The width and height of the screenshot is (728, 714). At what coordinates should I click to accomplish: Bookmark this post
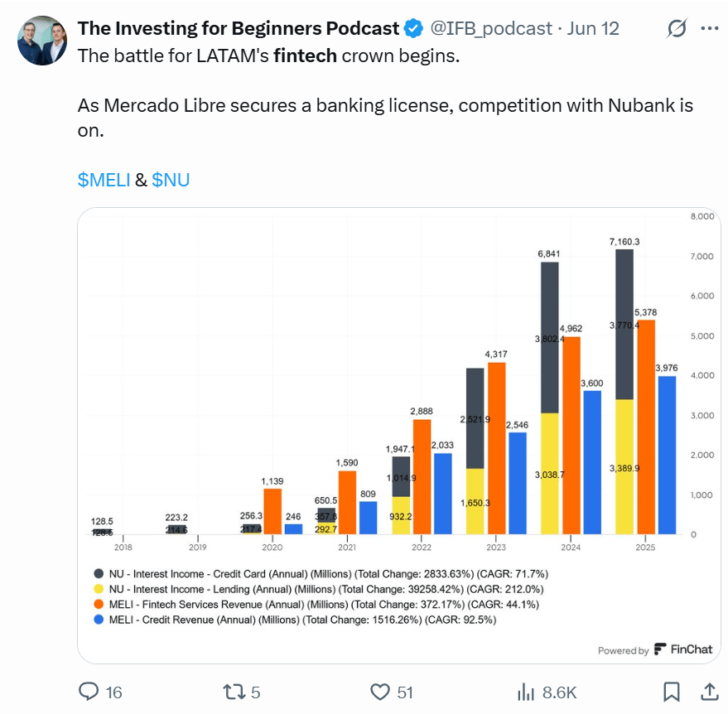click(x=672, y=692)
